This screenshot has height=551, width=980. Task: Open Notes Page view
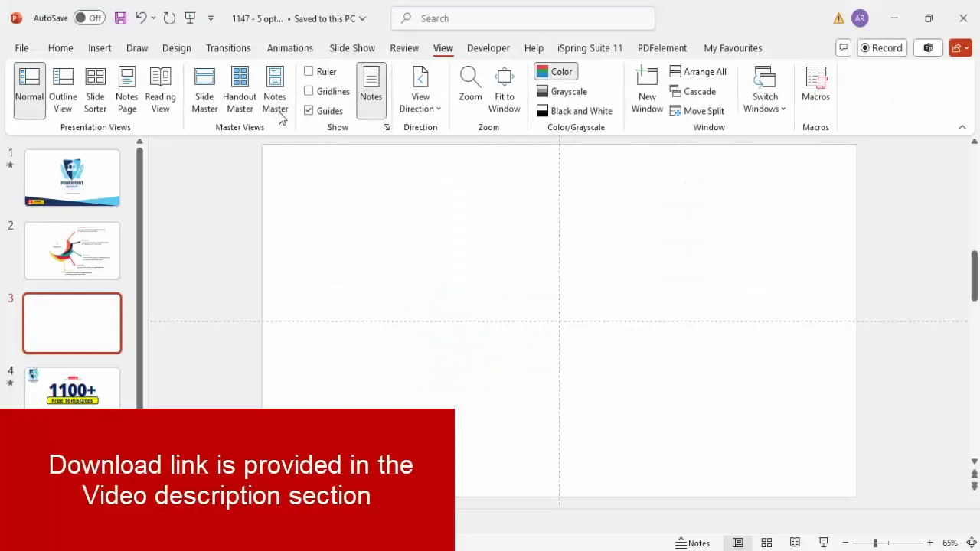[x=127, y=90]
